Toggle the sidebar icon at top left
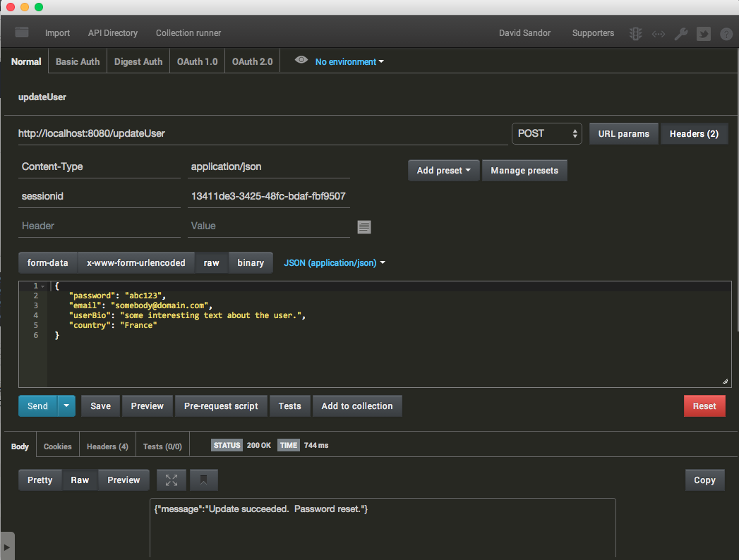This screenshot has width=739, height=560. tap(22, 32)
